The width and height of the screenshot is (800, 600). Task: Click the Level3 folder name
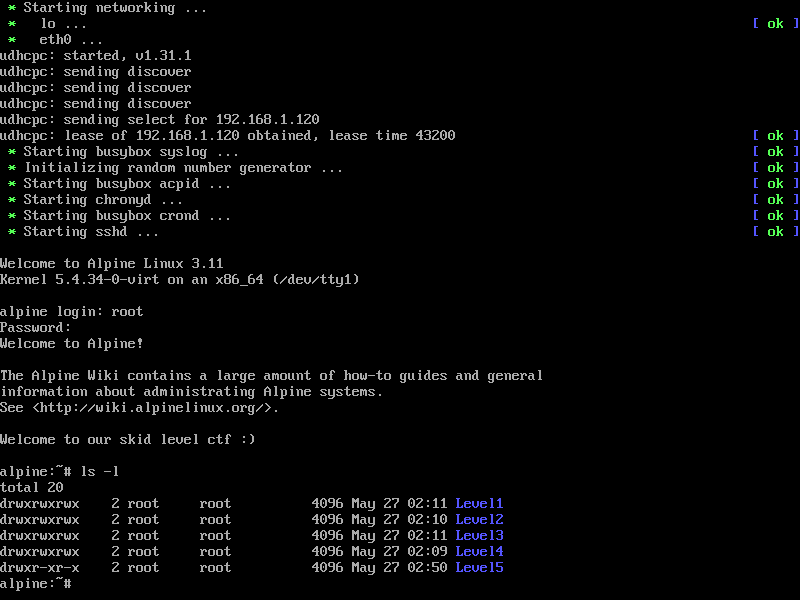[479, 536]
